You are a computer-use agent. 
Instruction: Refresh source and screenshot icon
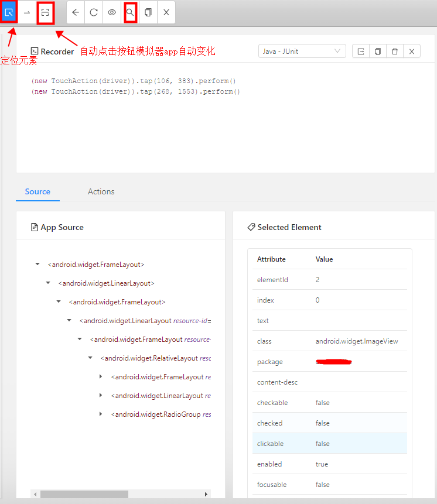tap(94, 12)
